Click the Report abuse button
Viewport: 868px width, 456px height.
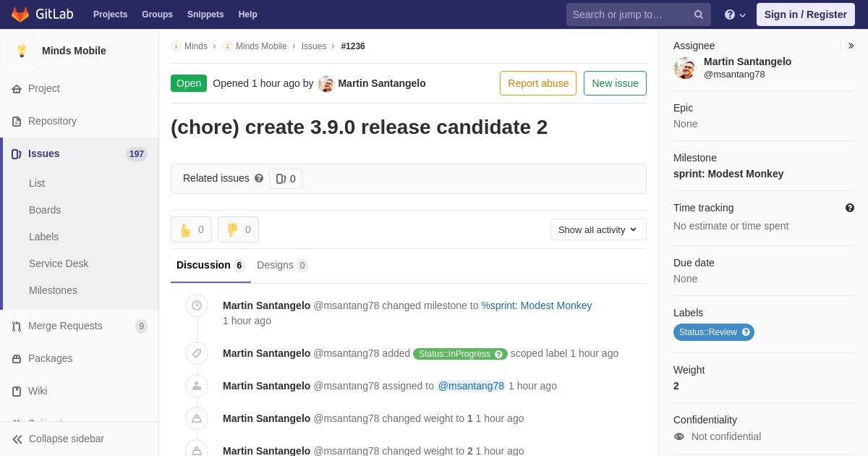[537, 83]
